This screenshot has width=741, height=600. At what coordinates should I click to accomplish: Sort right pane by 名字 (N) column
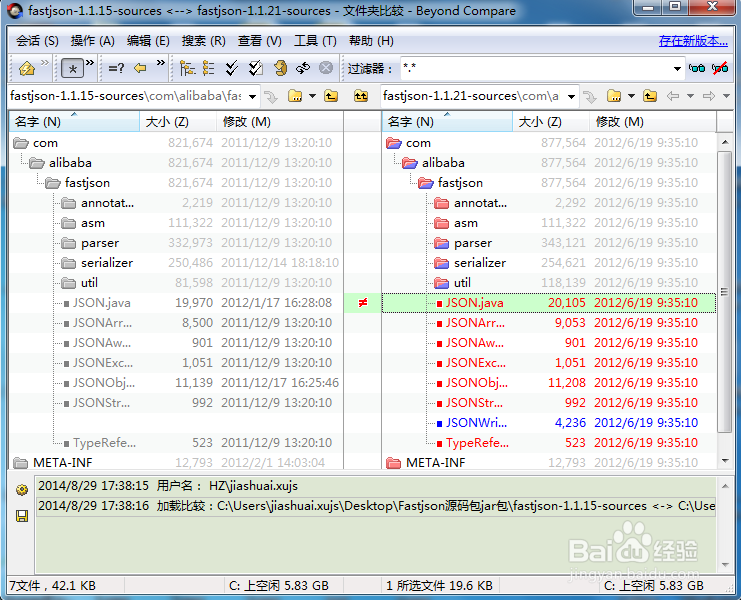(x=447, y=122)
